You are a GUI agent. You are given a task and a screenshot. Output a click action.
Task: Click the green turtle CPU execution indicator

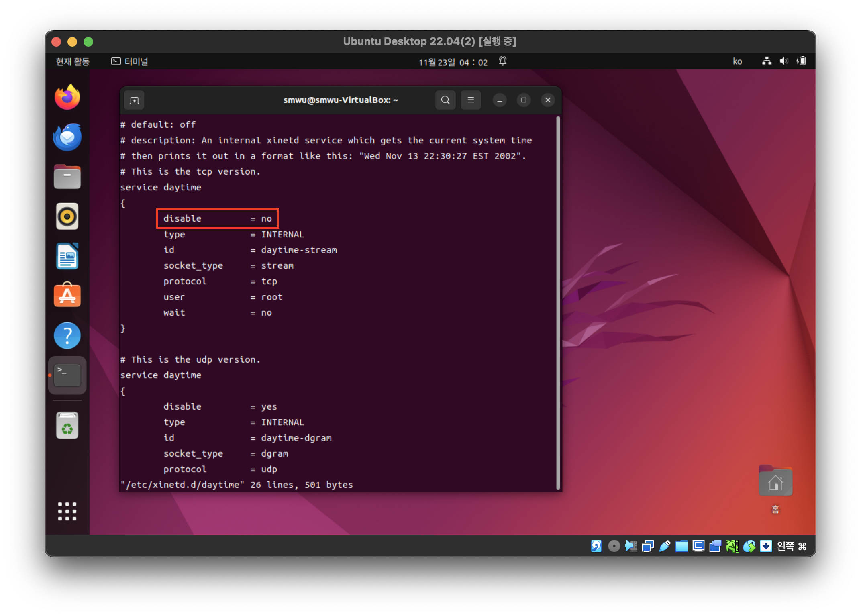(x=732, y=546)
